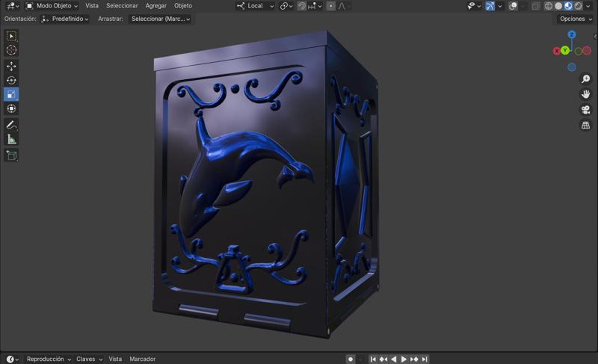Click the zoom viewport icon
Viewport: 598px width, 364px height.
[x=585, y=79]
